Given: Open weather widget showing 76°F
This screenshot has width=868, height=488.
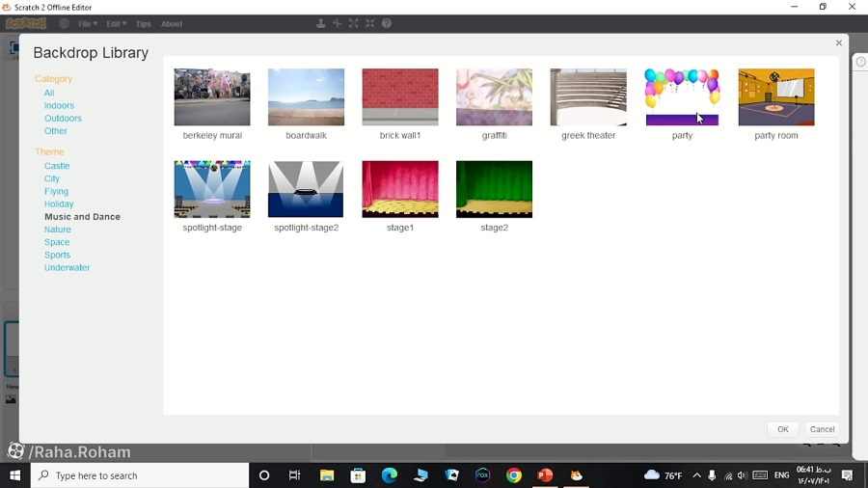Looking at the screenshot, I should (663, 475).
